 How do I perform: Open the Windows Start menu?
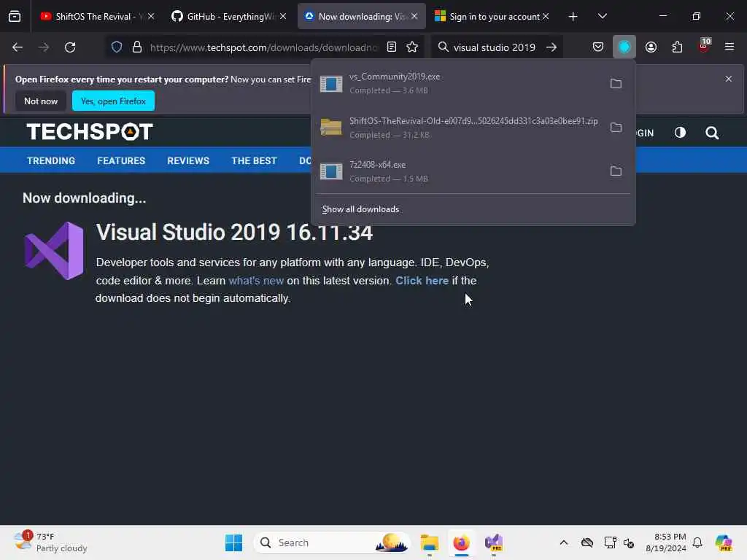click(x=233, y=542)
